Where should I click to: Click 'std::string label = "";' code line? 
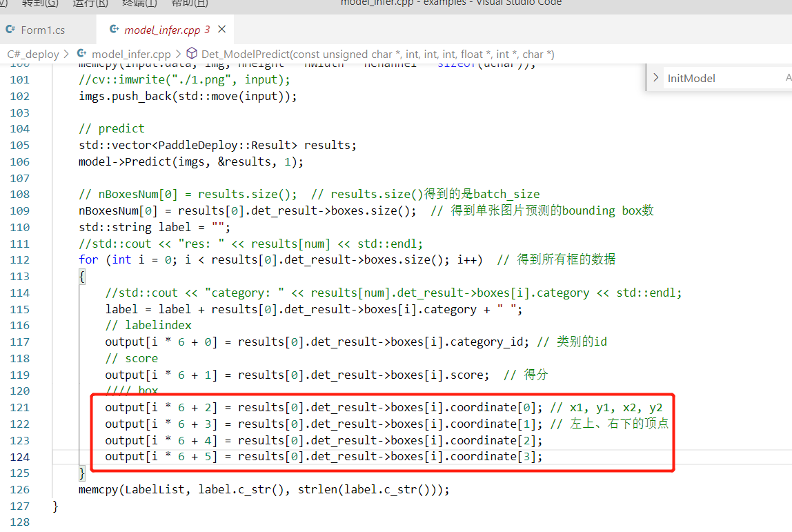coord(155,227)
